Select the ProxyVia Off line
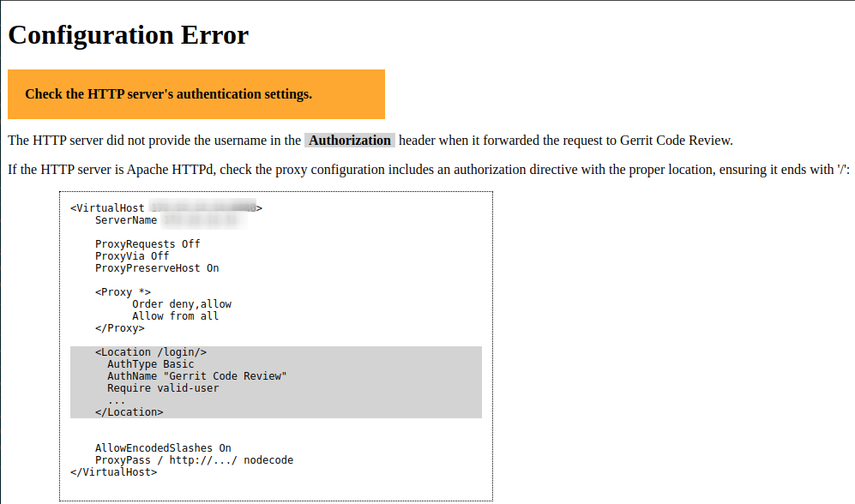Viewport: 855px width, 504px height. [x=133, y=255]
